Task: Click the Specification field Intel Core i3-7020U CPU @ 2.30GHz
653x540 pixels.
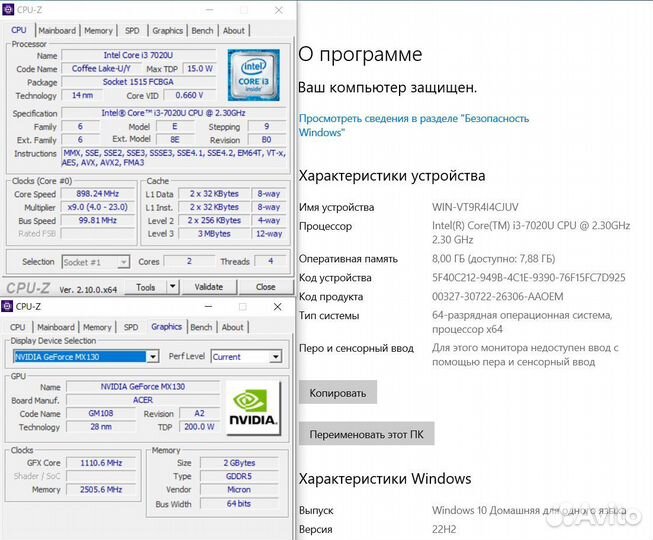Action: click(174, 113)
